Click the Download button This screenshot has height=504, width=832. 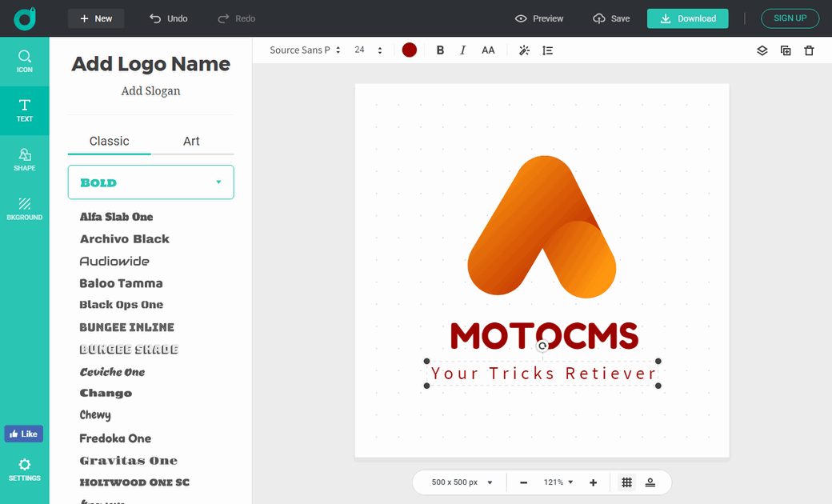pos(687,18)
